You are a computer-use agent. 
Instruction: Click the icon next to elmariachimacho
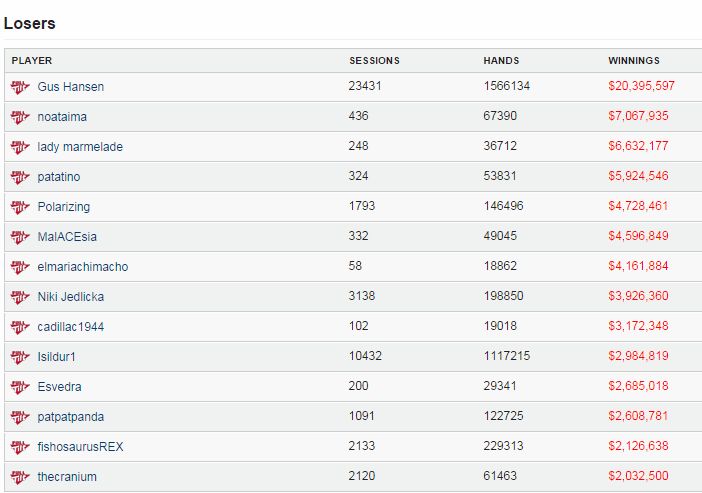point(20,267)
